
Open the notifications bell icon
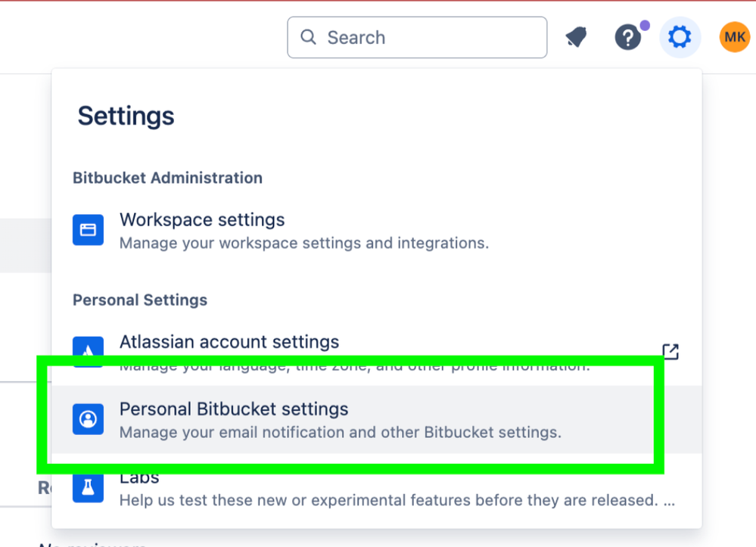(577, 37)
